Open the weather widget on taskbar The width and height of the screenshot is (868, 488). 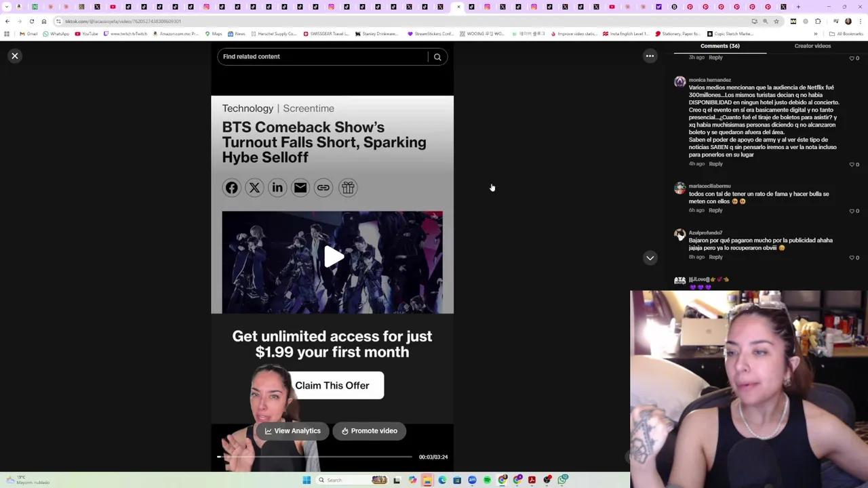tap(27, 480)
